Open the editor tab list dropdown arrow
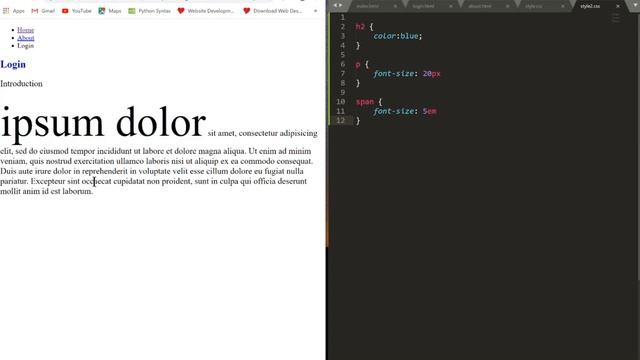 coord(635,5)
